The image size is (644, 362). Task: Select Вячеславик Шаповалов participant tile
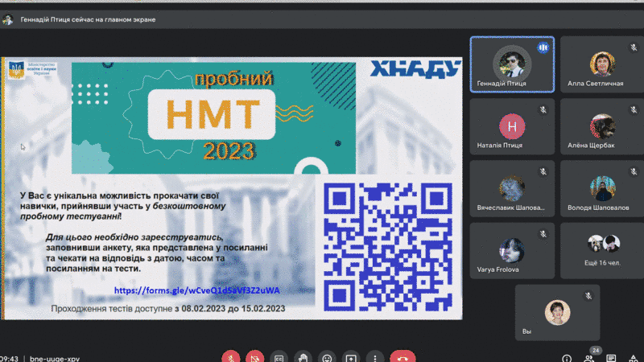[512, 189]
